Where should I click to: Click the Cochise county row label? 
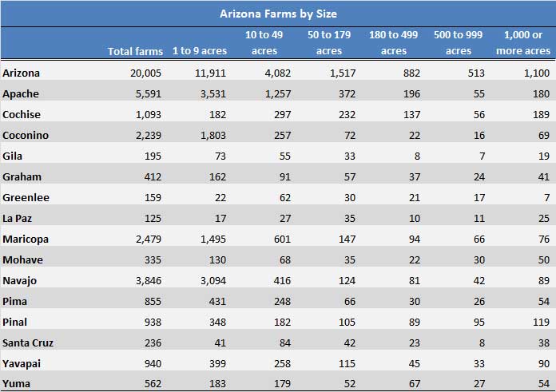(23, 114)
